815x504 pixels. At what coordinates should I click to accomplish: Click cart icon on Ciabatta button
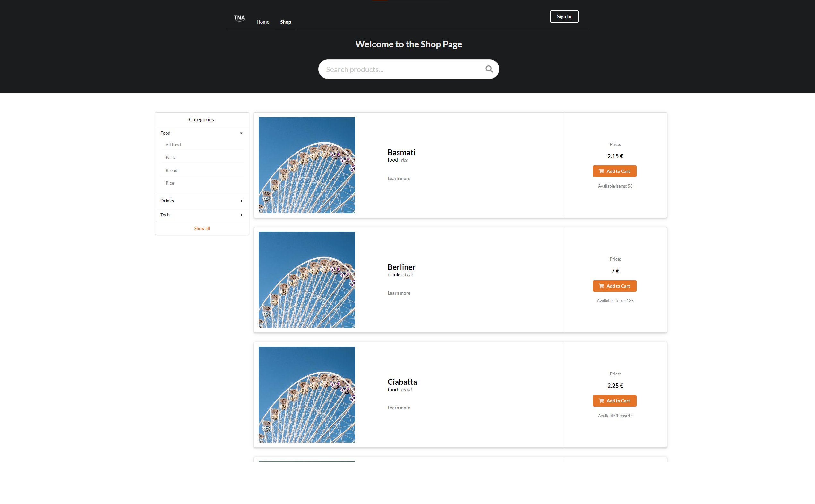[601, 401]
